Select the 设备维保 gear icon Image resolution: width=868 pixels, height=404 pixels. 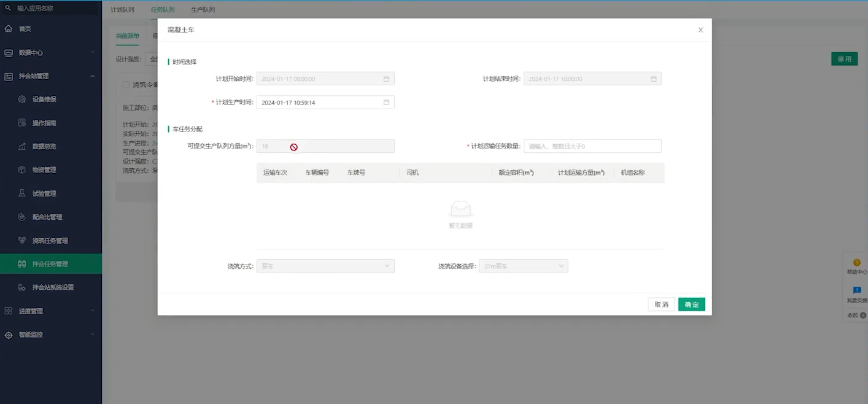(x=22, y=99)
